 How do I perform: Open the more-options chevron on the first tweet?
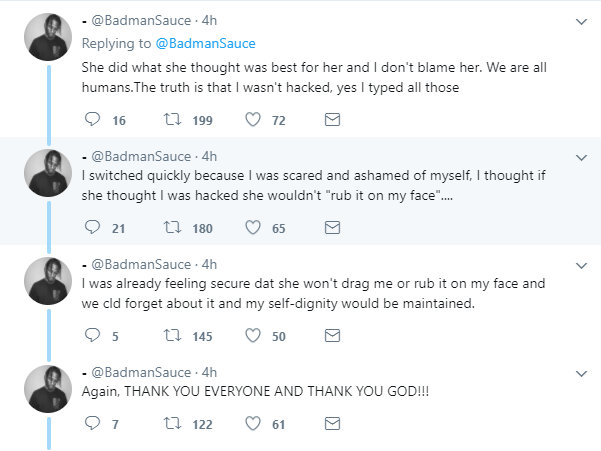tap(581, 22)
